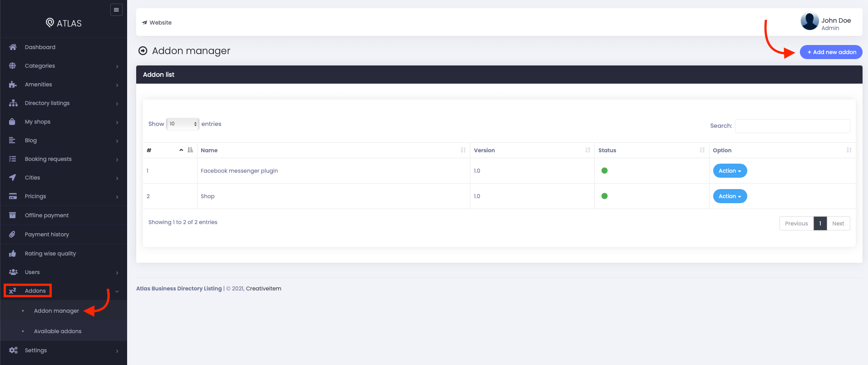Click the John Doe username text
The image size is (868, 365).
pos(836,20)
